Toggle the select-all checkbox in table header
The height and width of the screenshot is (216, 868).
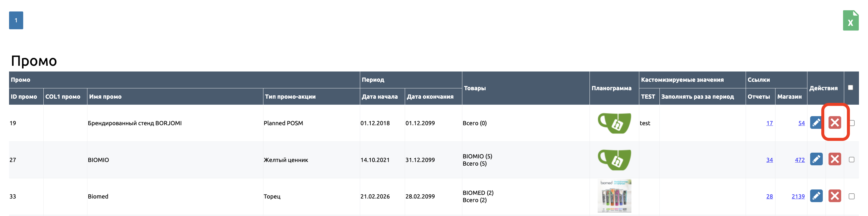click(x=851, y=88)
